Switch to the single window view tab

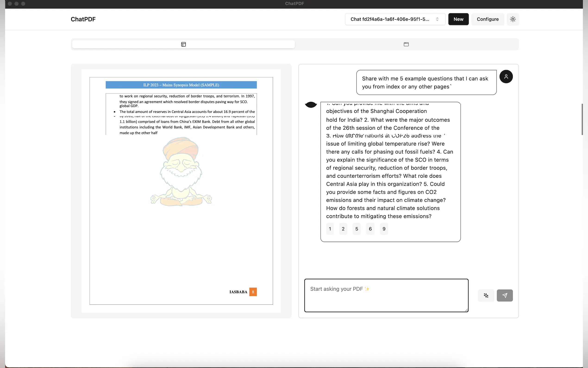406,44
